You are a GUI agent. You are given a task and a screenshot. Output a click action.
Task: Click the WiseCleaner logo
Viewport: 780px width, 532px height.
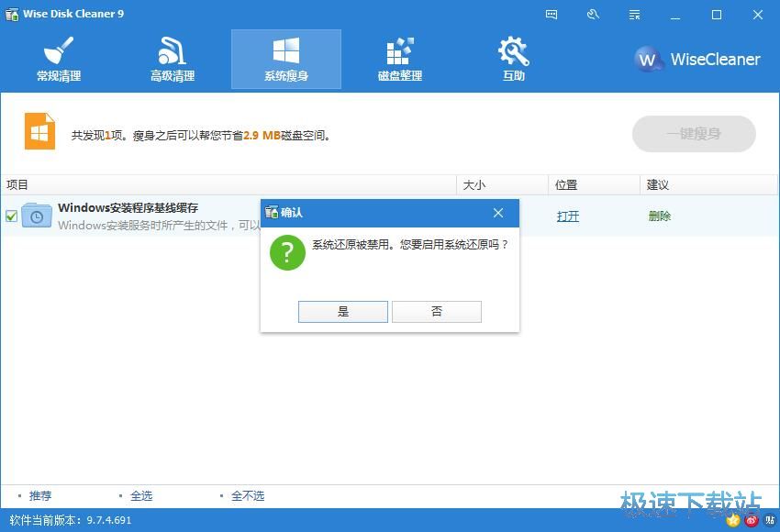tap(696, 60)
